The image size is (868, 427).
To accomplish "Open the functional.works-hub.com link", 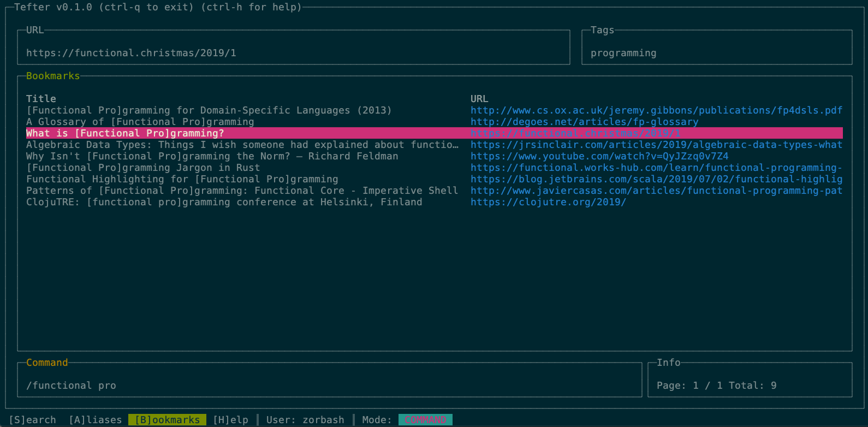I will click(657, 168).
